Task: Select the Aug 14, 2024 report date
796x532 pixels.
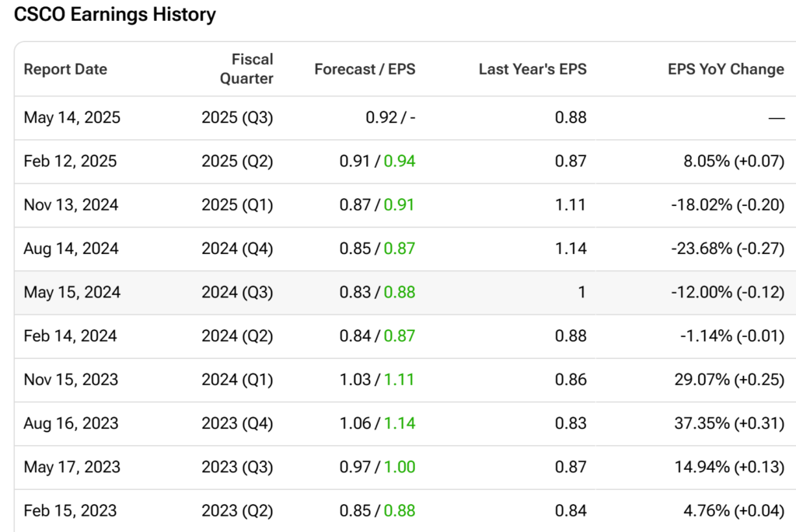Action: 71,249
